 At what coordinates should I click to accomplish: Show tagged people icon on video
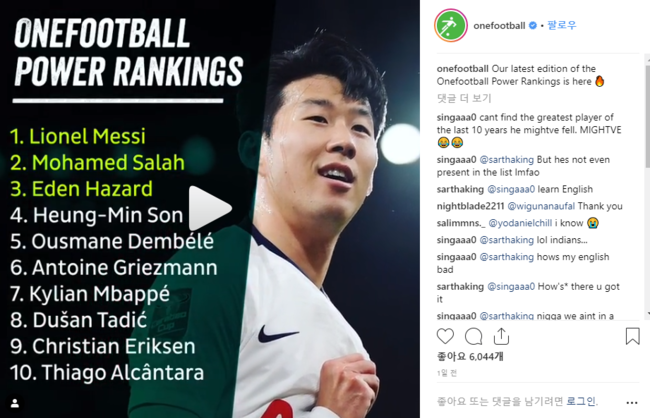(x=15, y=403)
